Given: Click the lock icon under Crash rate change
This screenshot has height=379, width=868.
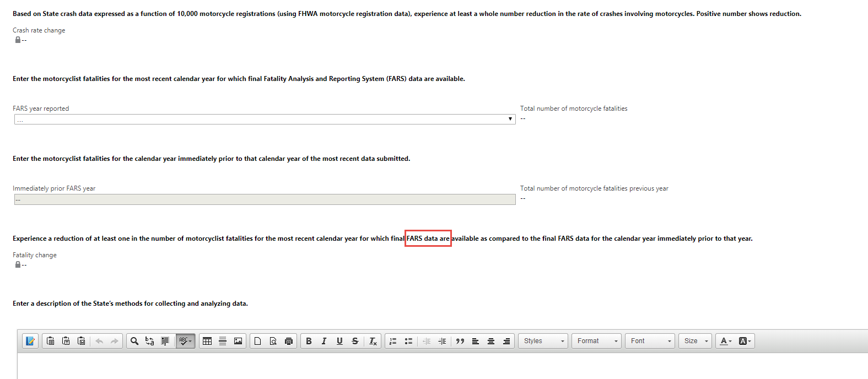Looking at the screenshot, I should (18, 40).
